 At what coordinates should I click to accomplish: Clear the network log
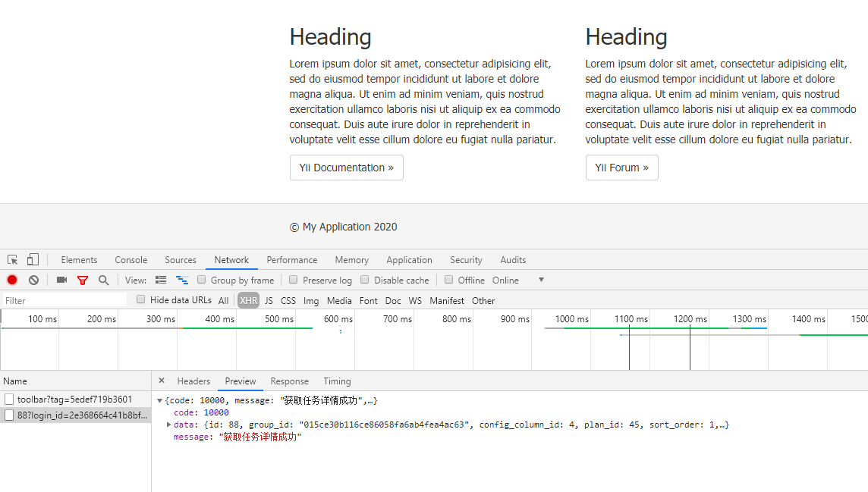(x=33, y=280)
